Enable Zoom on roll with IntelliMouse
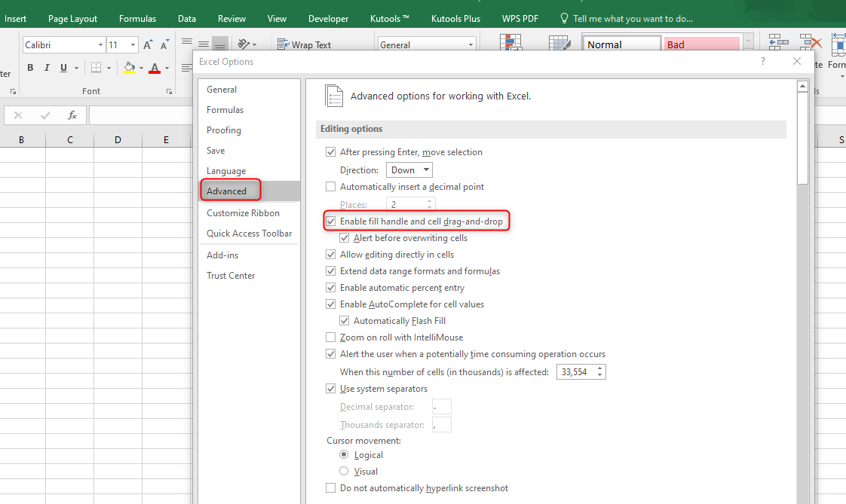This screenshot has height=504, width=846. coord(330,337)
